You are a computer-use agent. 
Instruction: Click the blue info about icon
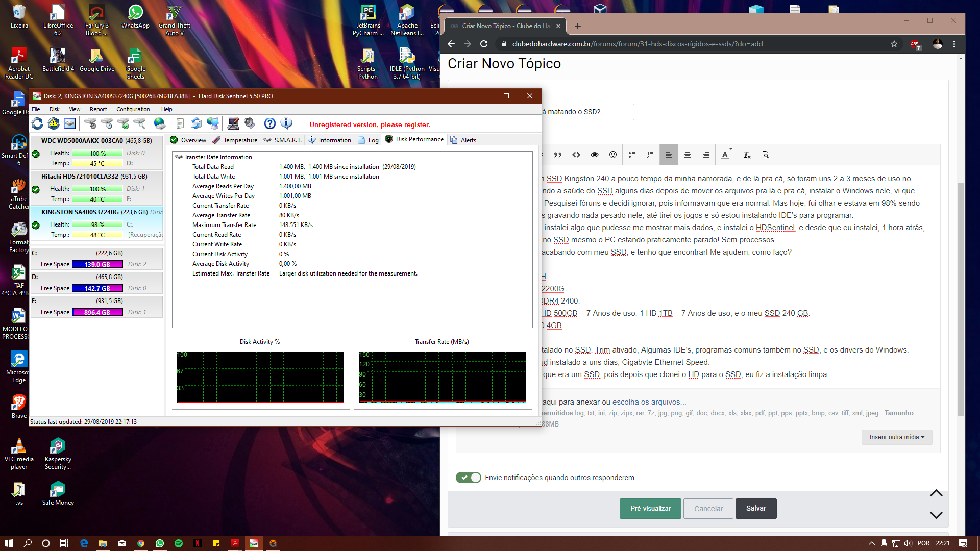[287, 123]
